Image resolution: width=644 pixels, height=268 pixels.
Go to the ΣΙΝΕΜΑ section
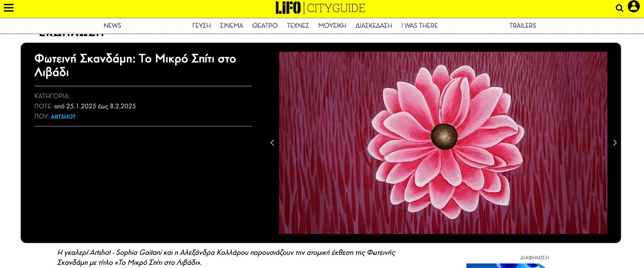(231, 26)
